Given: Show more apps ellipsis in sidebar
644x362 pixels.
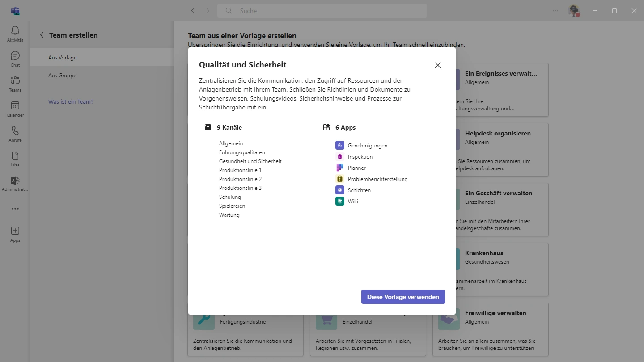Looking at the screenshot, I should pos(15,209).
